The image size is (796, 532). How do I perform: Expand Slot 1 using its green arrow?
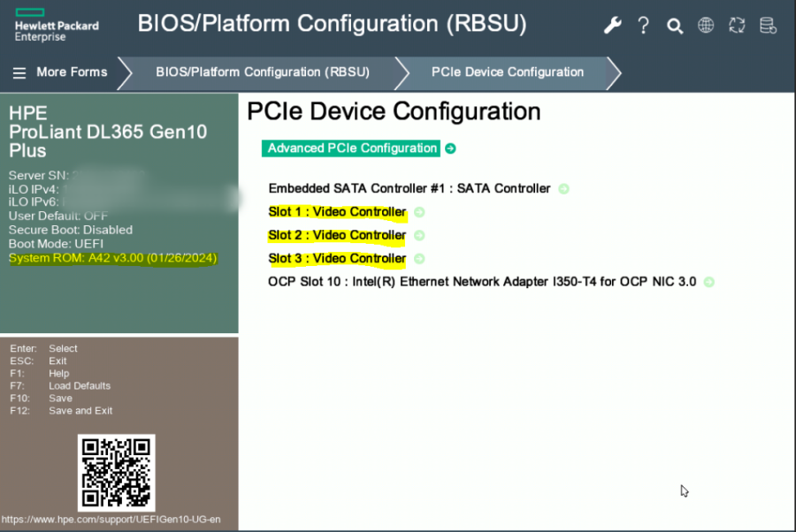[x=419, y=212]
